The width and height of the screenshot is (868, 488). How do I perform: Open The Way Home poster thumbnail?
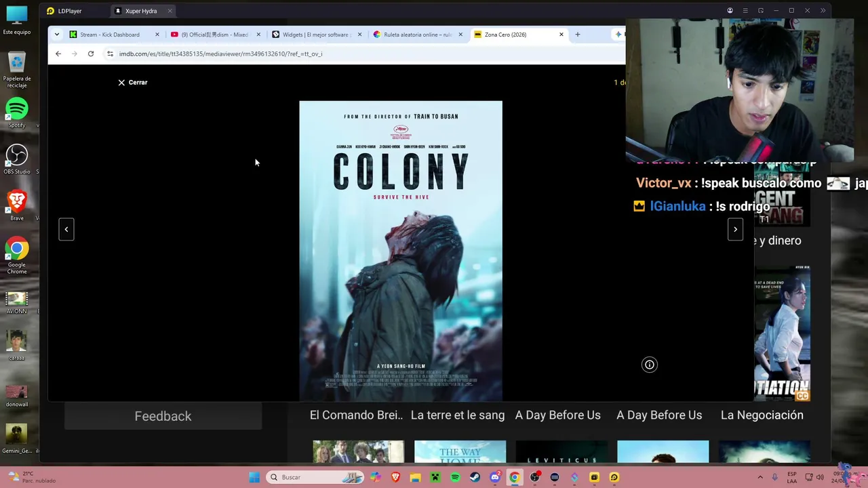(460, 452)
